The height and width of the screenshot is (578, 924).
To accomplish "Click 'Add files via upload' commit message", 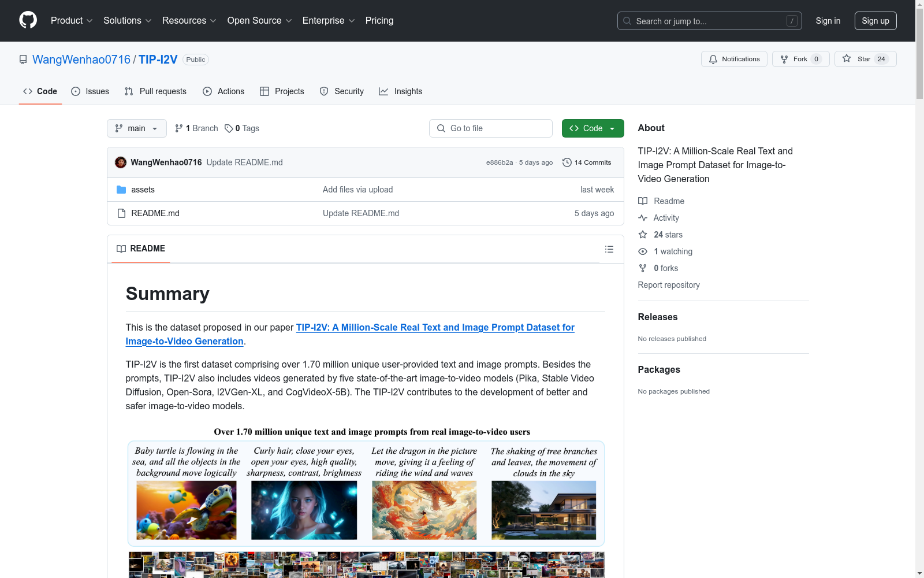I will pyautogui.click(x=357, y=190).
